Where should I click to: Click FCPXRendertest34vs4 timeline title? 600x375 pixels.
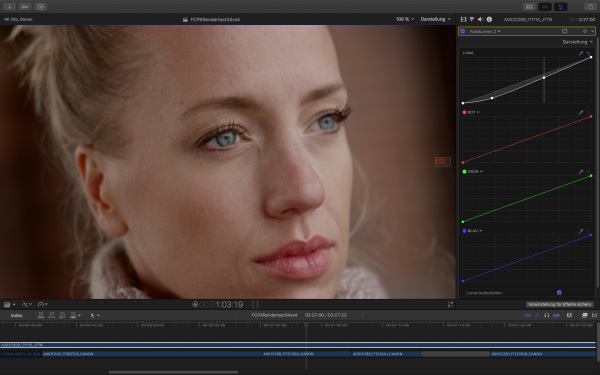point(274,315)
